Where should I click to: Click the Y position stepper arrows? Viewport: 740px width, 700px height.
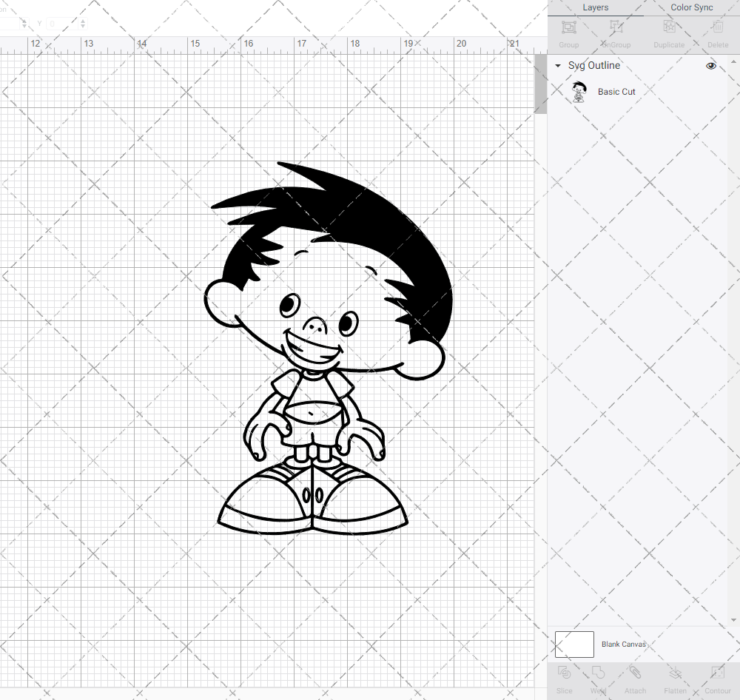pyautogui.click(x=83, y=24)
